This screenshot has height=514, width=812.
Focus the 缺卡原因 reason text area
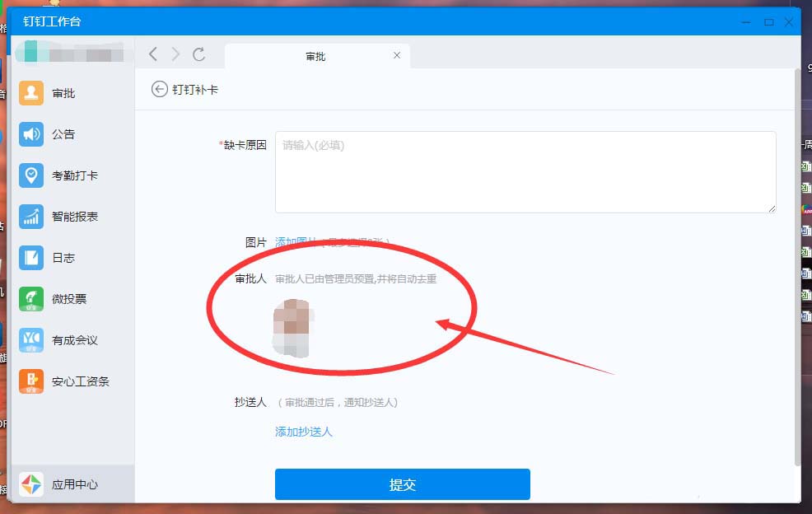525,172
